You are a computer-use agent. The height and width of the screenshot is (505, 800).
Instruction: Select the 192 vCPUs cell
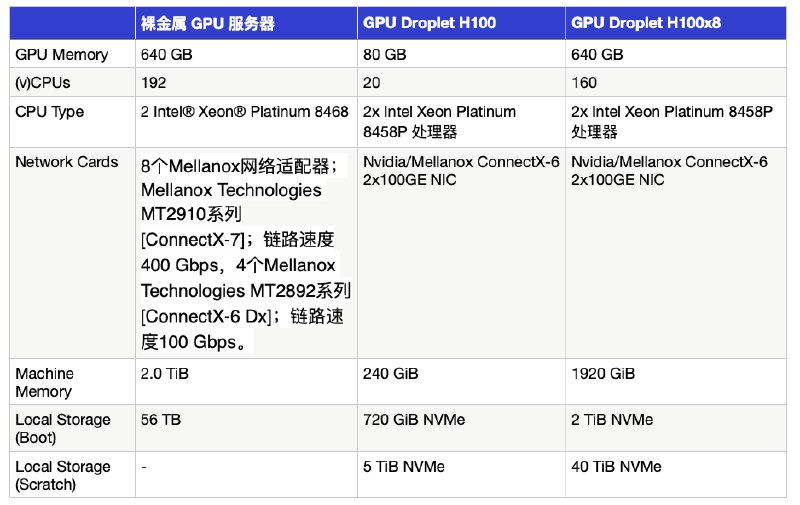click(154, 82)
